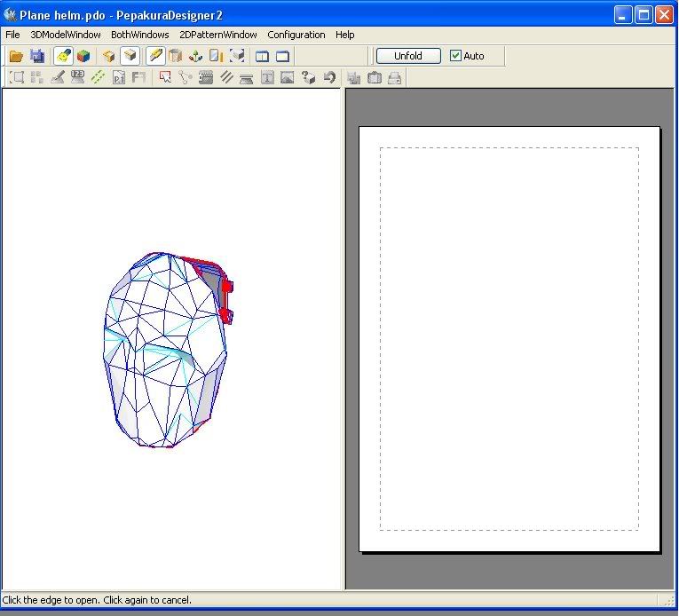The height and width of the screenshot is (616, 679).
Task: Click the Unfold button
Action: [x=408, y=56]
